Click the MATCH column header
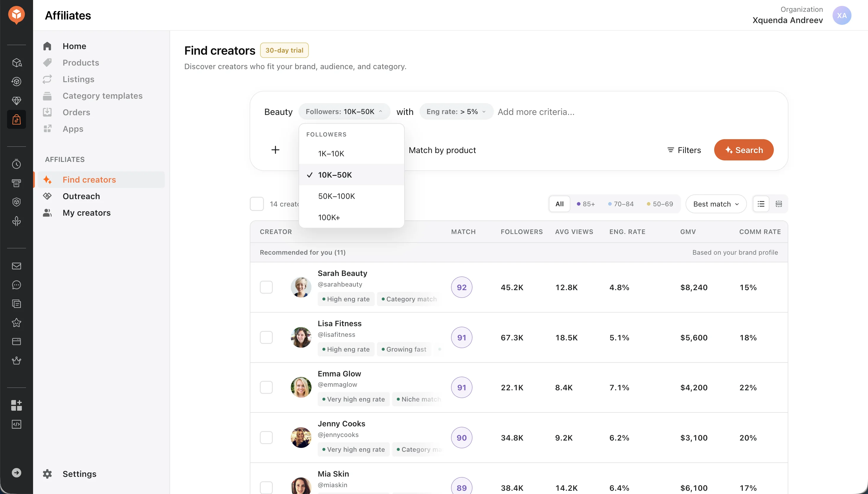Screen dimensions: 868x494 [463, 232]
